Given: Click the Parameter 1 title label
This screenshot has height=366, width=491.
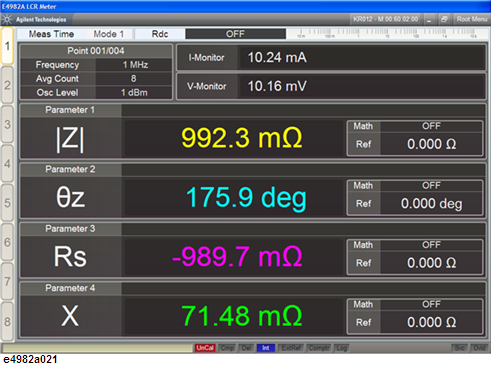Looking at the screenshot, I should 70,110.
